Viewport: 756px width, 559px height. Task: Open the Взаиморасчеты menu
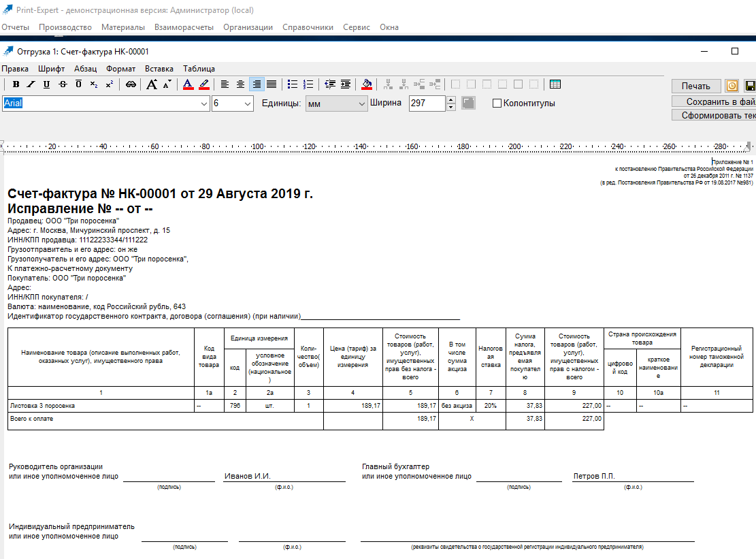pos(184,27)
